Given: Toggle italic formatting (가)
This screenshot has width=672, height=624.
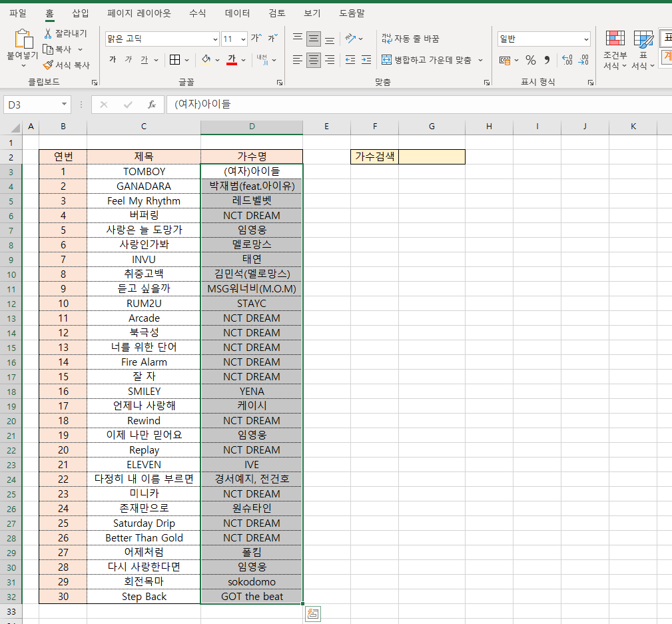Looking at the screenshot, I should [x=129, y=59].
